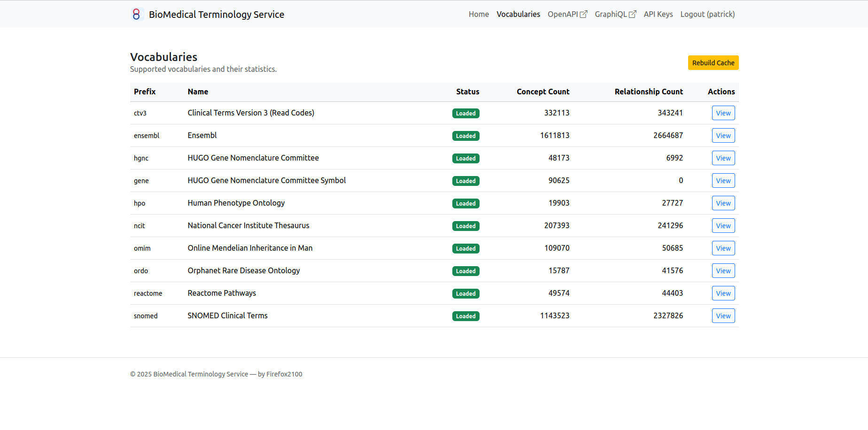Open the National Cancer Institute Thesaurus view
The image size is (868, 430).
coord(723,226)
